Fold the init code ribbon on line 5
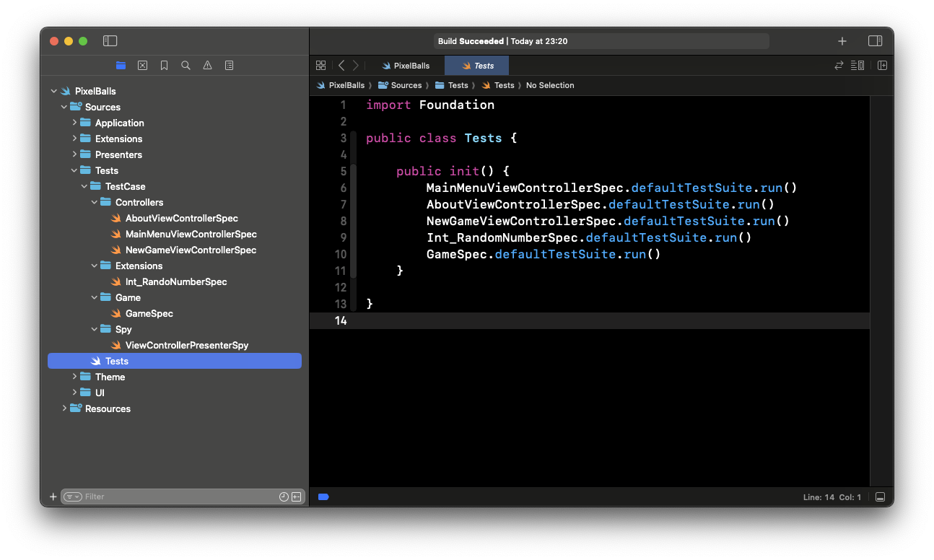 (x=354, y=221)
